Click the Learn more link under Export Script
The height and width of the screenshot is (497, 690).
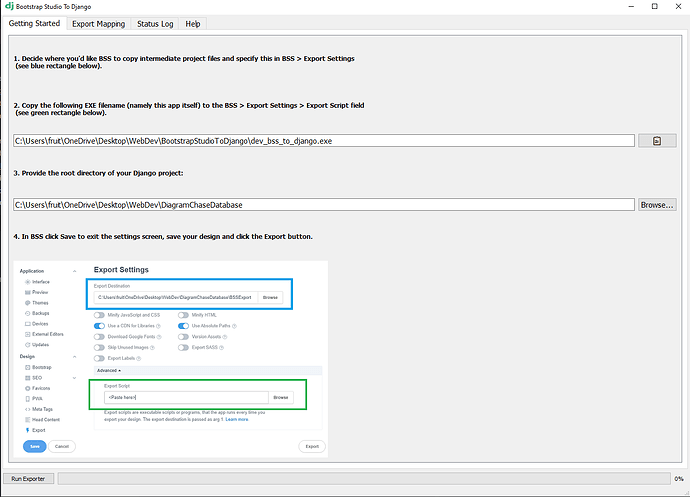pos(237,420)
